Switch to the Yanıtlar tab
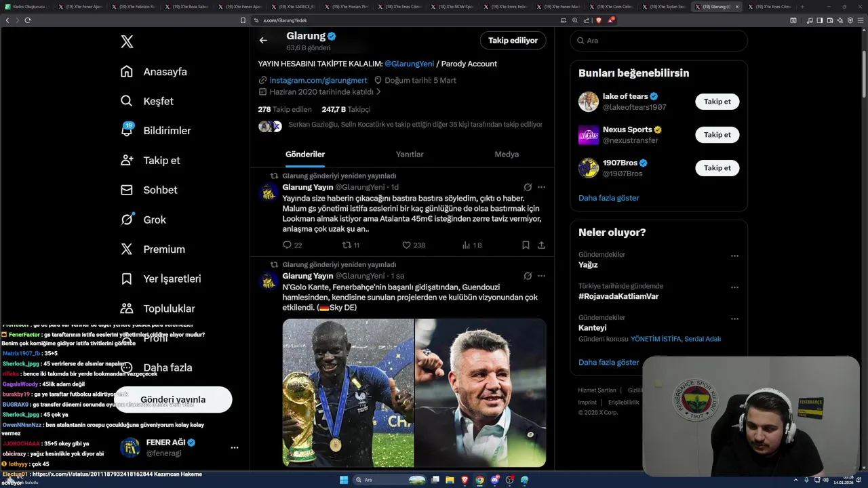This screenshot has width=868, height=488. point(410,155)
